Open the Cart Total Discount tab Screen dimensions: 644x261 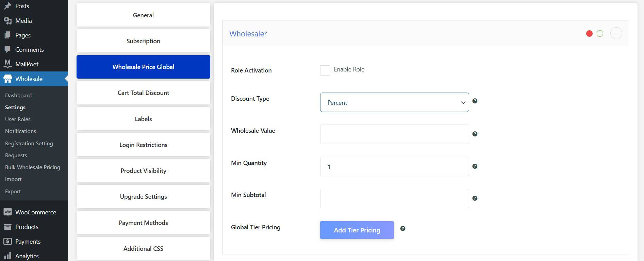(143, 93)
